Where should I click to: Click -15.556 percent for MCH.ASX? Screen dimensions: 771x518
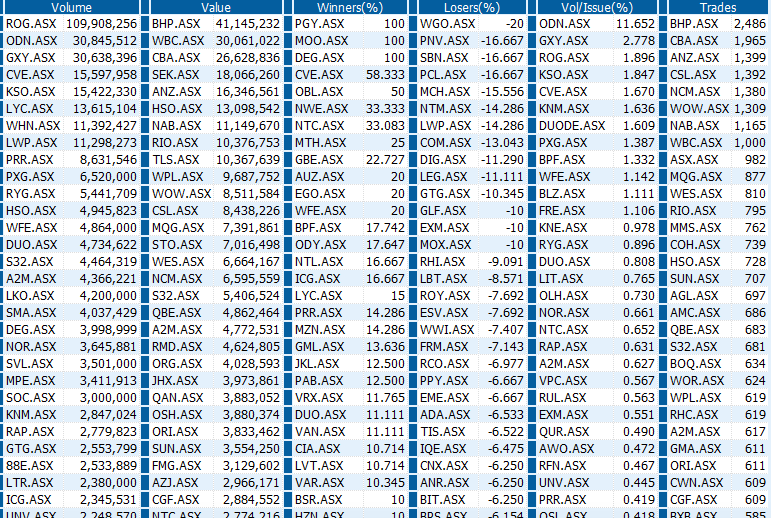click(x=502, y=92)
